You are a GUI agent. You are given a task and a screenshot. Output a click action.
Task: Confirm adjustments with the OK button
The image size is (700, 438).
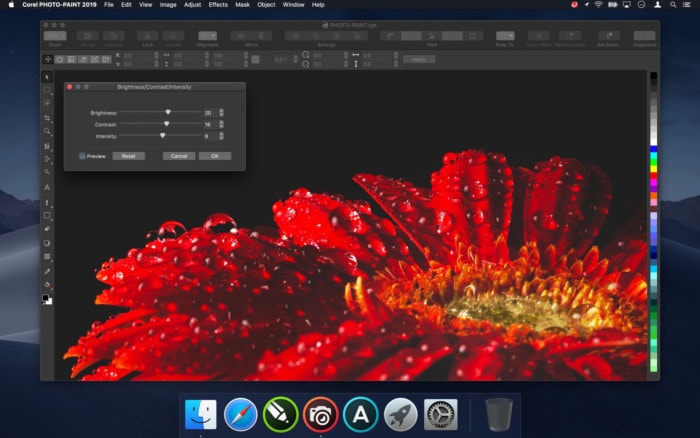[214, 156]
